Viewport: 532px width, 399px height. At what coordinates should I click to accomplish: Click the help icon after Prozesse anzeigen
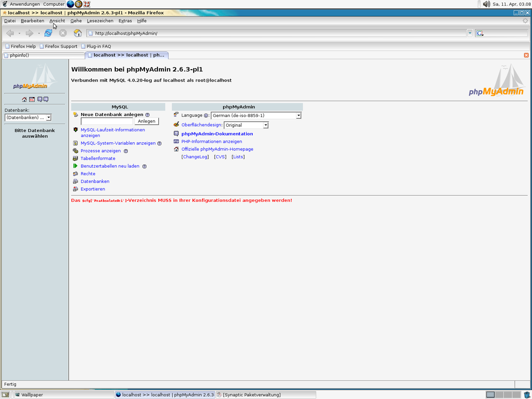tap(125, 151)
